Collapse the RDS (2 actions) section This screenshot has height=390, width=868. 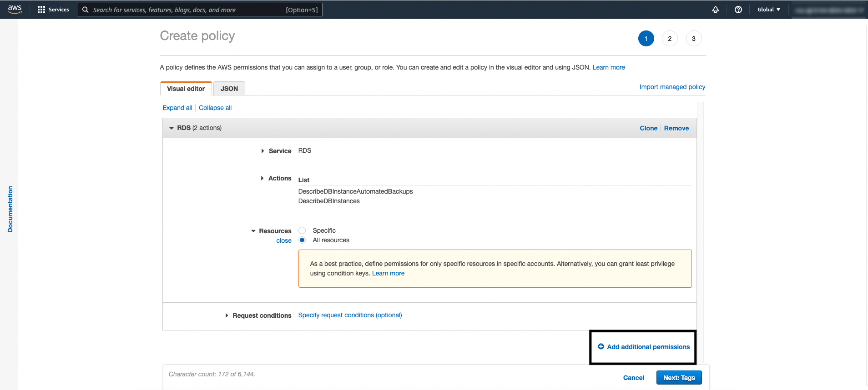[x=172, y=128]
